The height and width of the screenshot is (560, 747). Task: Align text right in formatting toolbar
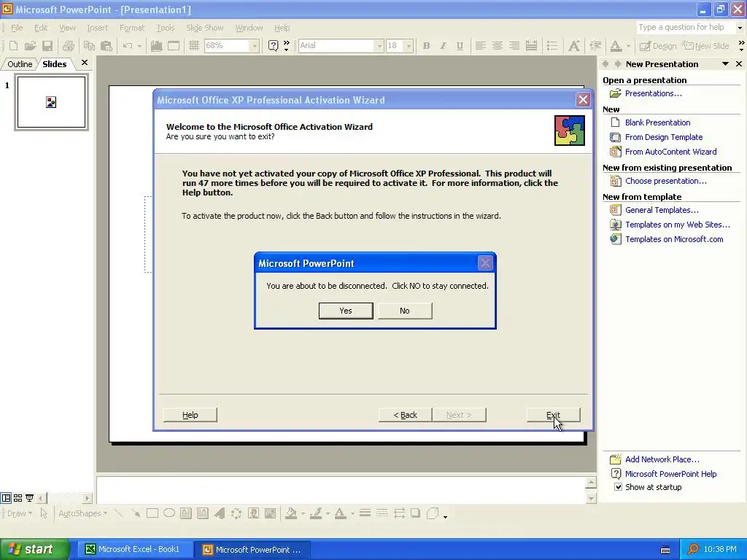tap(514, 46)
